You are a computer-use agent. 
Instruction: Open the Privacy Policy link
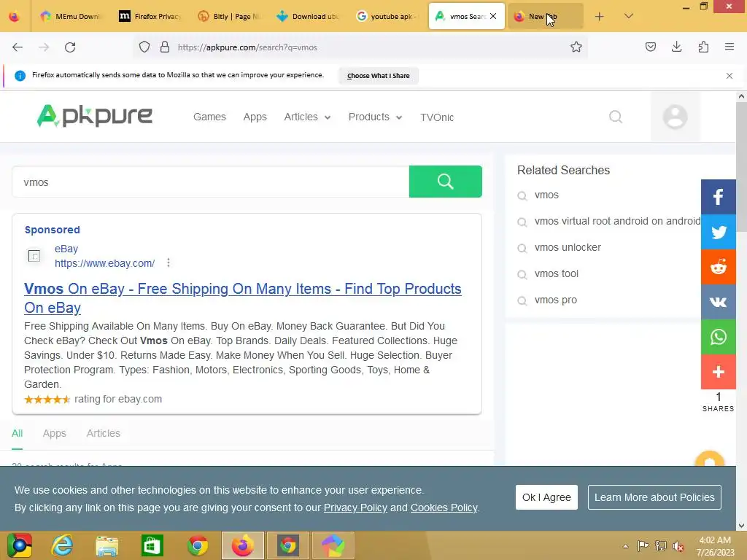click(355, 507)
